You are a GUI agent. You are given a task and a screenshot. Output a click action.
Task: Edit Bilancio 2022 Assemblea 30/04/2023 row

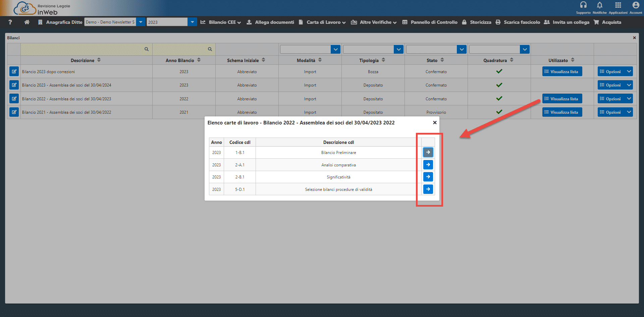[14, 99]
